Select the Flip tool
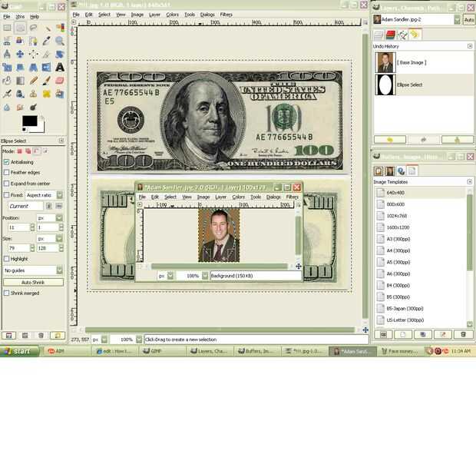This screenshot has width=476, height=464. (x=47, y=68)
